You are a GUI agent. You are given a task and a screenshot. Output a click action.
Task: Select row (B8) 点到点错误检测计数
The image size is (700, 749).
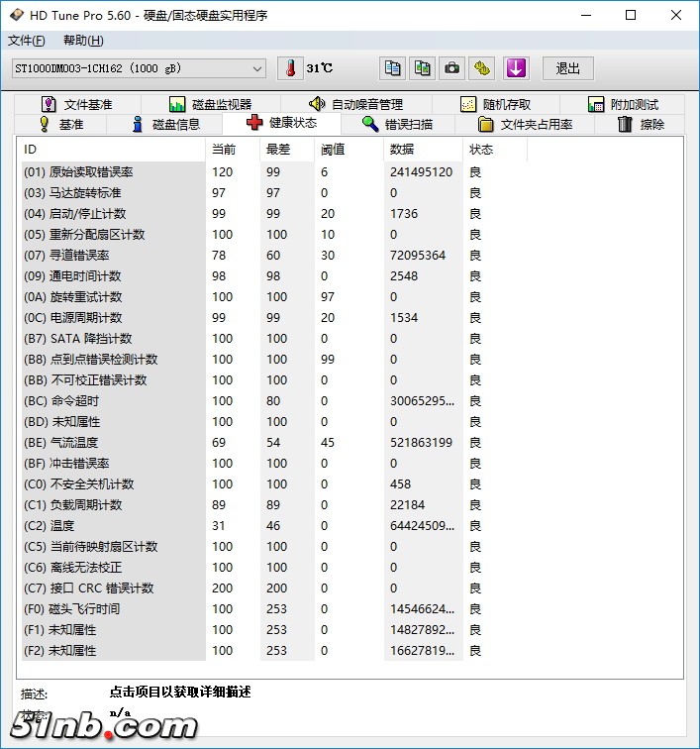tap(274, 360)
